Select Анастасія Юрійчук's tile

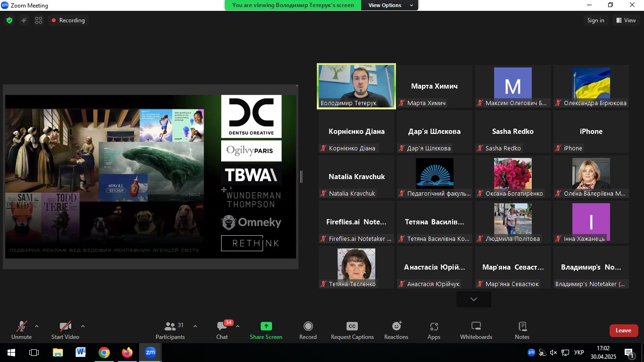click(x=435, y=267)
